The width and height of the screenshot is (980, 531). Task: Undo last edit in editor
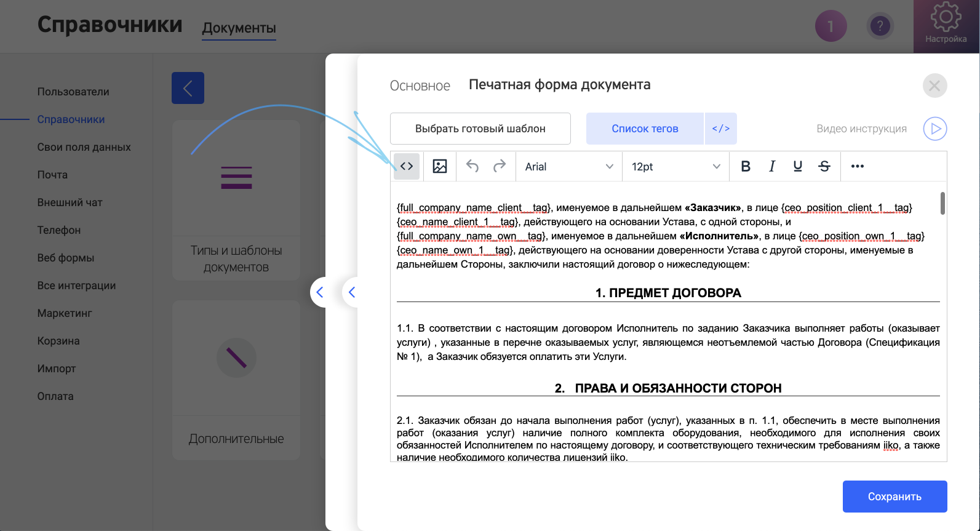(472, 166)
